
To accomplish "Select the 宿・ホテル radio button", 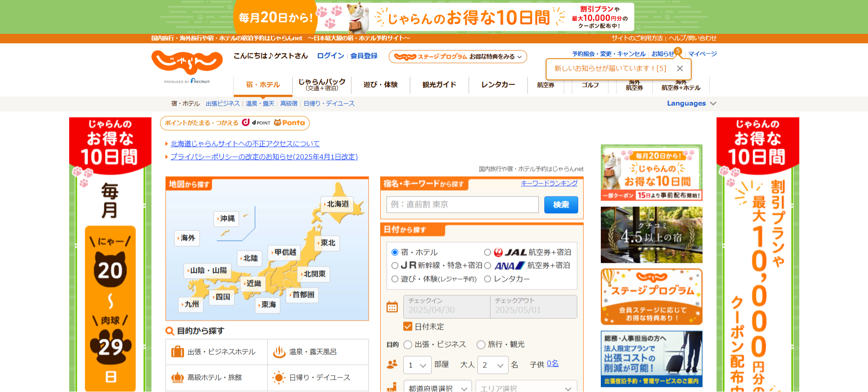I will (395, 252).
